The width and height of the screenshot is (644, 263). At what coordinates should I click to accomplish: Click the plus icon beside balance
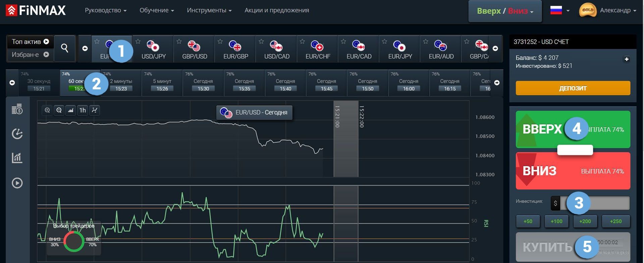626,59
